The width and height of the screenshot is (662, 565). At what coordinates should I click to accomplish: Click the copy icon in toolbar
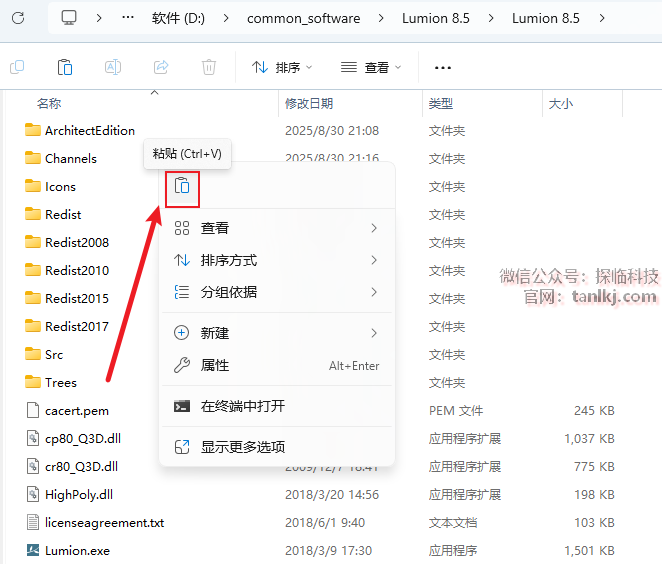[x=17, y=67]
